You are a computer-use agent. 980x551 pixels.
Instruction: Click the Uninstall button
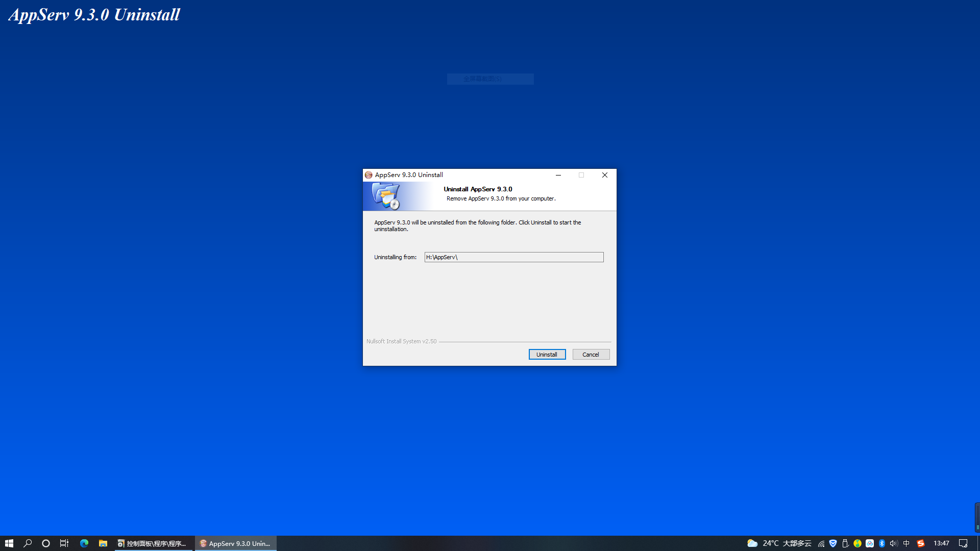pyautogui.click(x=547, y=355)
